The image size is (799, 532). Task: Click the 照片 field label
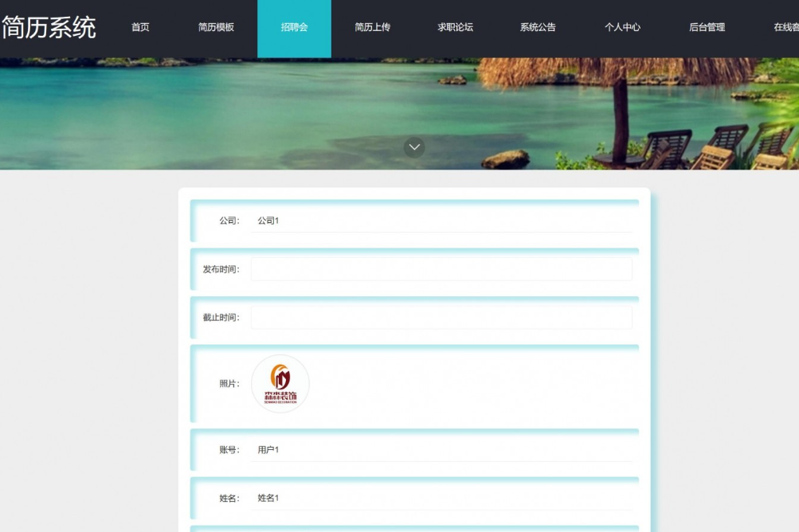pyautogui.click(x=229, y=384)
